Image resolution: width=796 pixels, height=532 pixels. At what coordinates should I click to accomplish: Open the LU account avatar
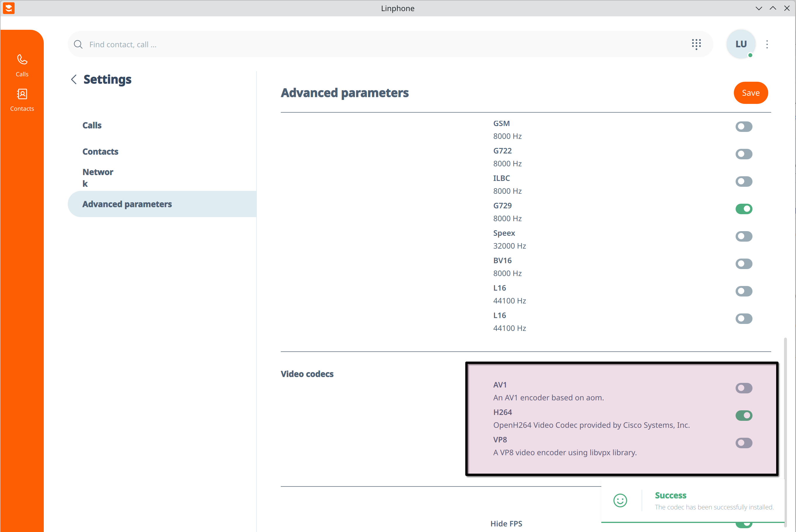click(x=741, y=44)
